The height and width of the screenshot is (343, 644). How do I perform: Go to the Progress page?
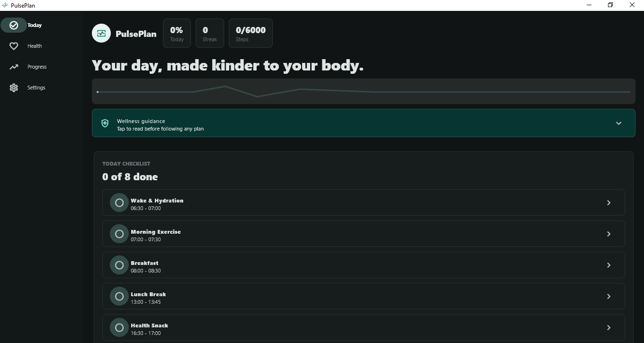(37, 67)
